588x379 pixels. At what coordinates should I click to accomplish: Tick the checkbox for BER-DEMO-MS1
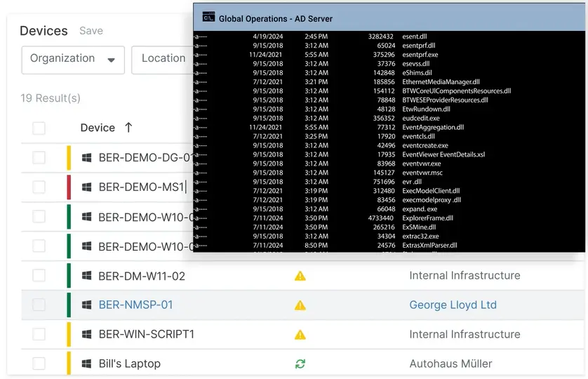pos(39,187)
